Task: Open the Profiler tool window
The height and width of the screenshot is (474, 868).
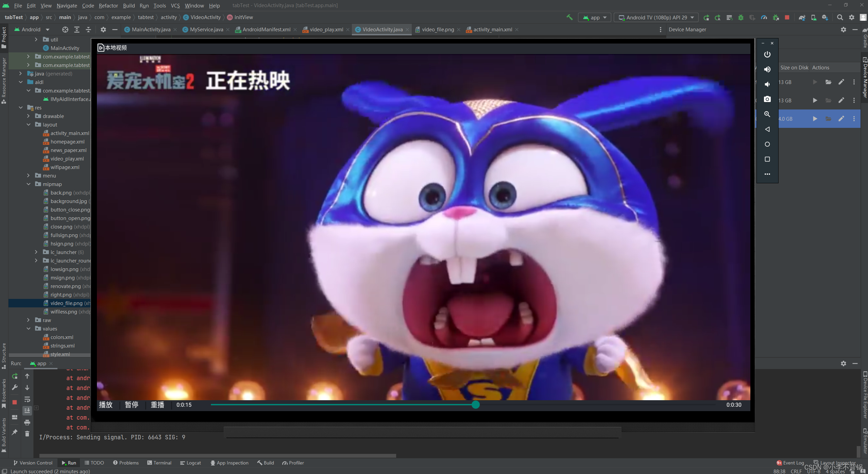Action: point(293,463)
